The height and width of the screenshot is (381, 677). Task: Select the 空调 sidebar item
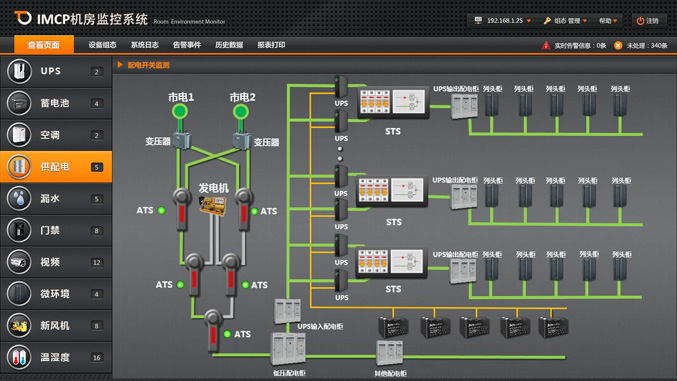coord(56,135)
